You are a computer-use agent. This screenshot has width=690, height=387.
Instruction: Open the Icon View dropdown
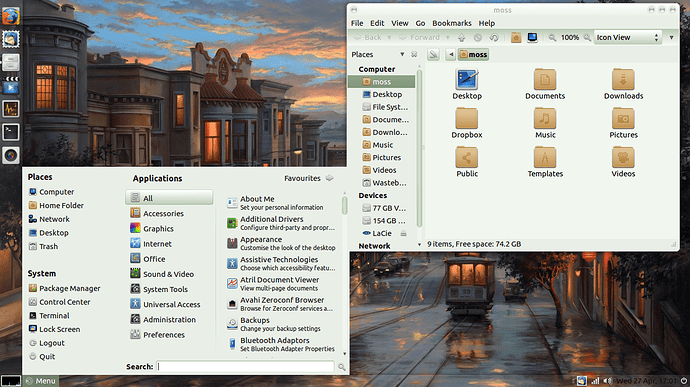628,37
